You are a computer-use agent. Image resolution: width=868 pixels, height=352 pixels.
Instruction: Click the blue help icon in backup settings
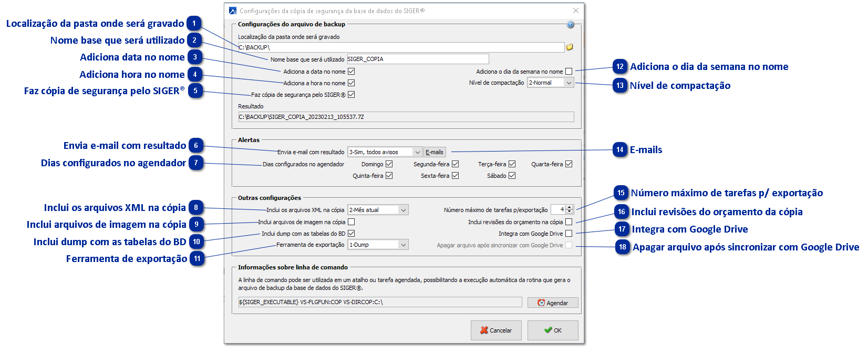tap(571, 25)
